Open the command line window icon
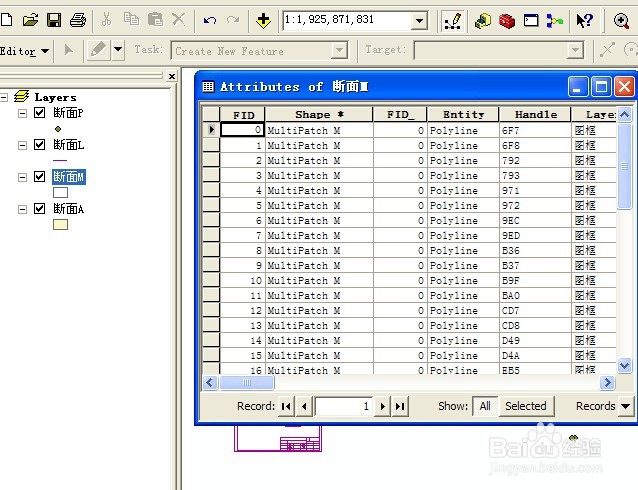 pyautogui.click(x=531, y=20)
